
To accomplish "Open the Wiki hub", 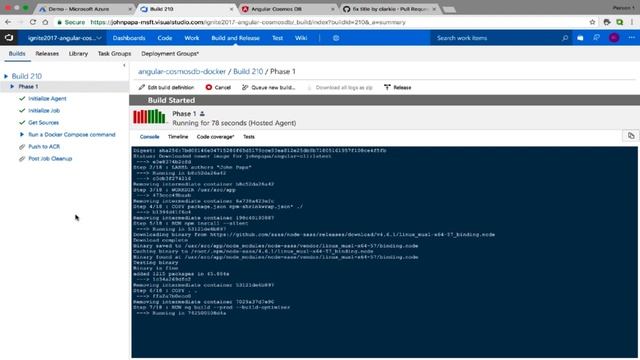I will (x=301, y=38).
